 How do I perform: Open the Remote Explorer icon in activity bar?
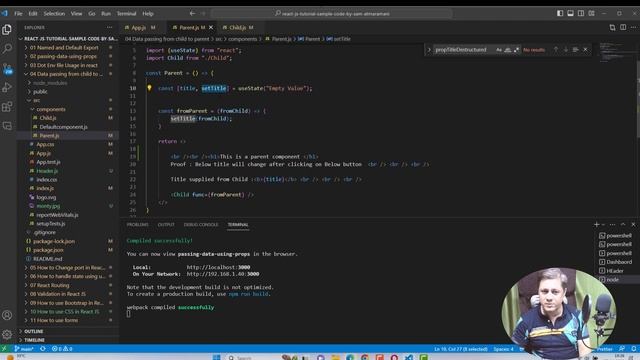tap(7, 126)
